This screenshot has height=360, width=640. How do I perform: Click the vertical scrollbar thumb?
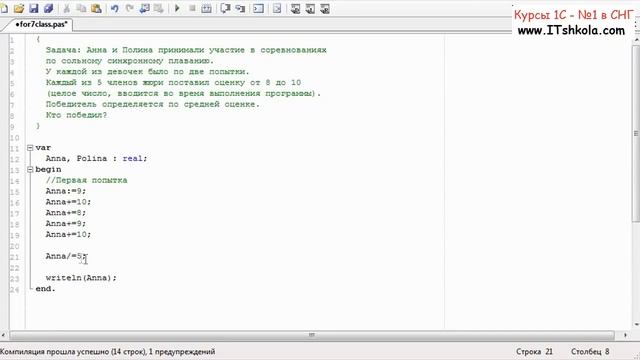coord(636,133)
